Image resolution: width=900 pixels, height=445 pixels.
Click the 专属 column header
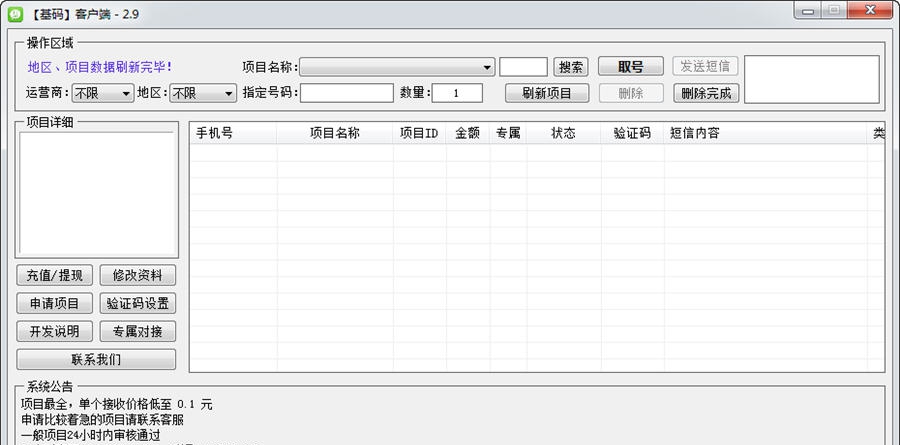(x=508, y=133)
